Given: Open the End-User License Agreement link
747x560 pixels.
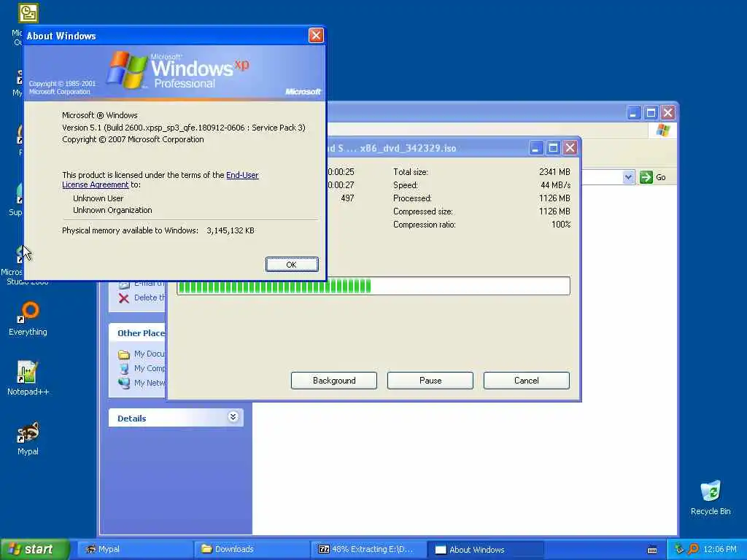Looking at the screenshot, I should click(x=242, y=175).
